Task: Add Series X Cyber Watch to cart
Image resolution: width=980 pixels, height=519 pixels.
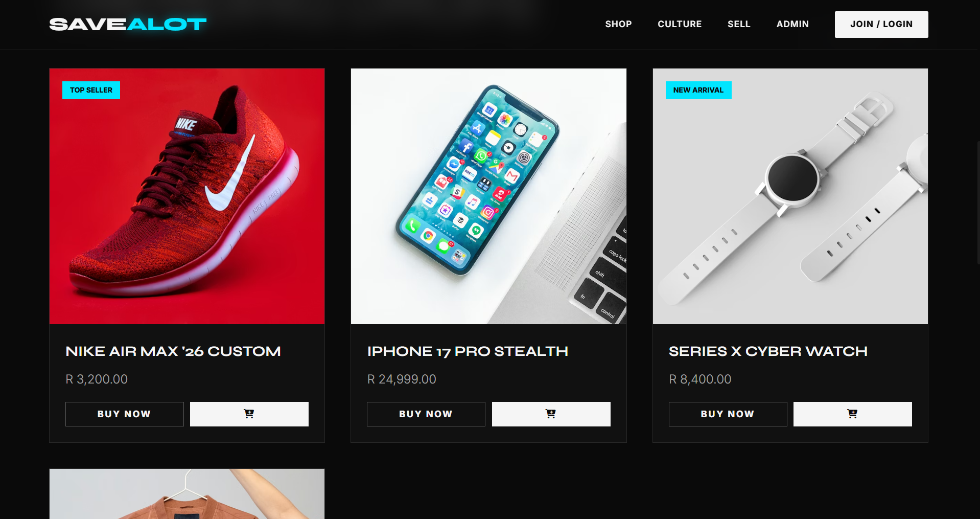Action: tap(852, 414)
